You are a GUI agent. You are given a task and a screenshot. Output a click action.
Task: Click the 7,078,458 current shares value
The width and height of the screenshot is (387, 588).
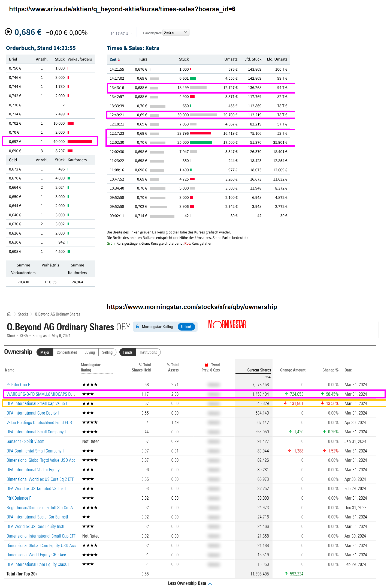click(x=261, y=385)
